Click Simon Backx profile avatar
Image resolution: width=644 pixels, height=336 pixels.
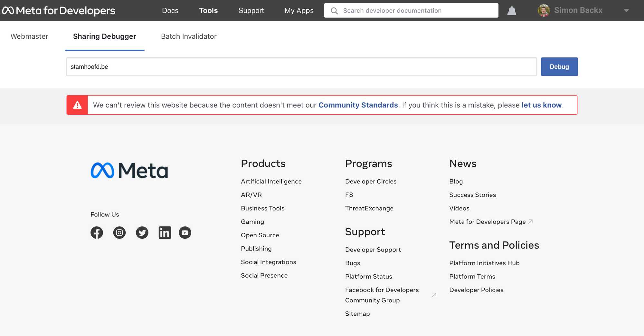544,11
